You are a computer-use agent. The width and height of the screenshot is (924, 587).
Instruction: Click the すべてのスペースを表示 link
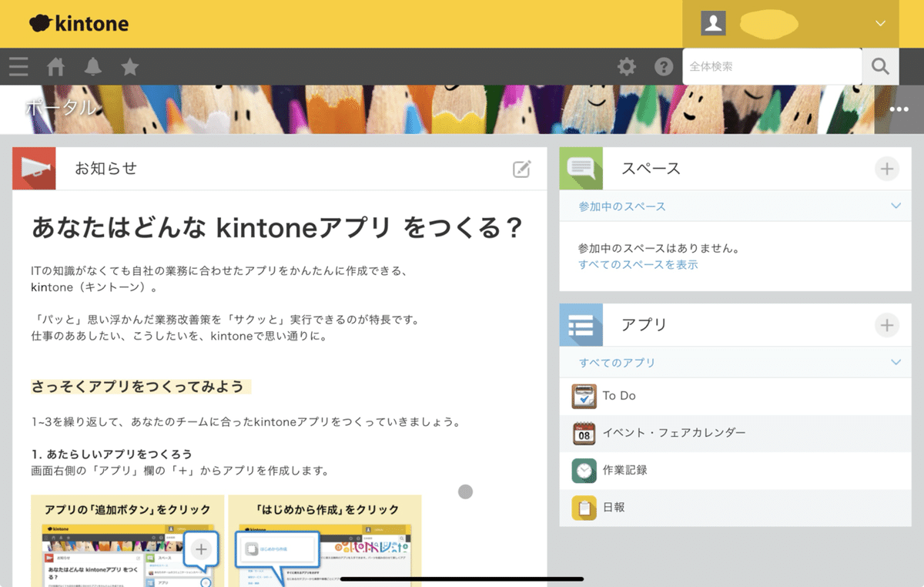[x=638, y=265]
